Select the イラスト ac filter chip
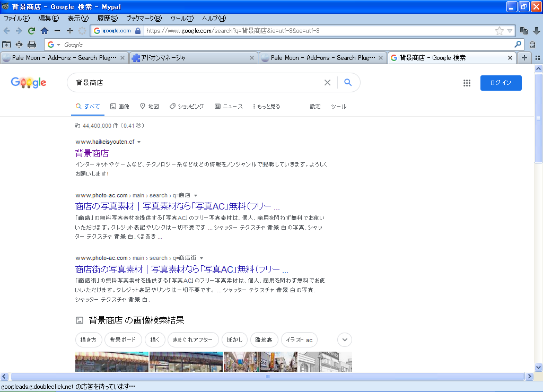Viewport: 543px width, 392px height. 299,339
